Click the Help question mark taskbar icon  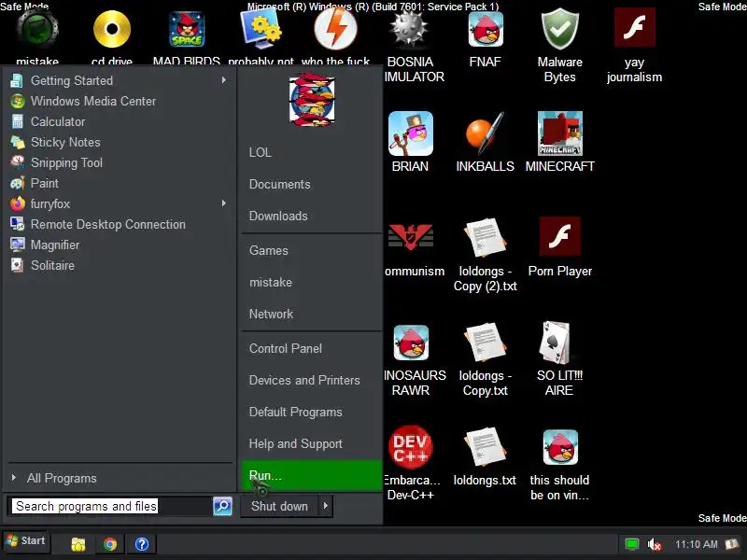point(142,544)
